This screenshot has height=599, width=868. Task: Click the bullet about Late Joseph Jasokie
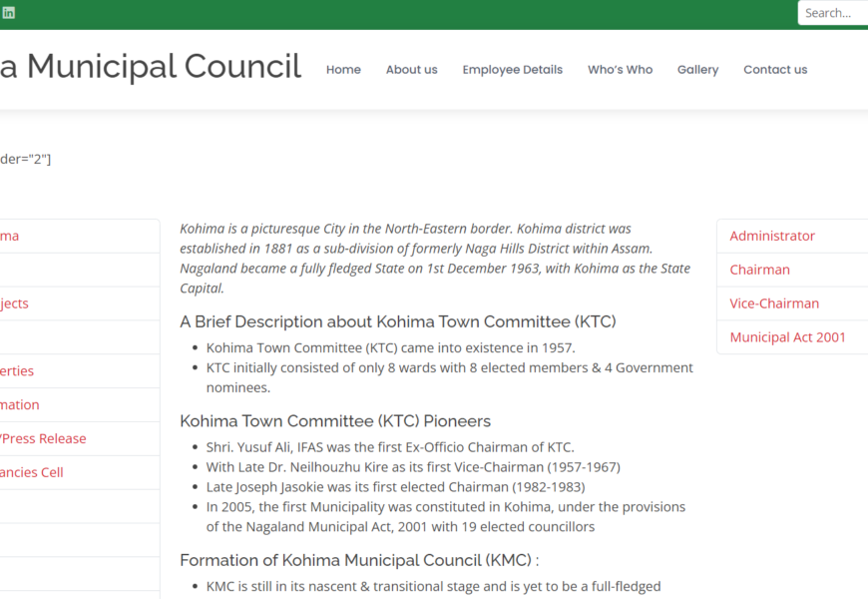395,487
